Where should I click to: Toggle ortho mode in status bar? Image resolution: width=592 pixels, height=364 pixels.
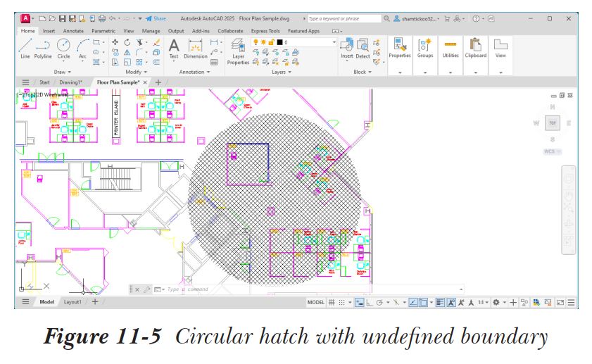coord(370,303)
